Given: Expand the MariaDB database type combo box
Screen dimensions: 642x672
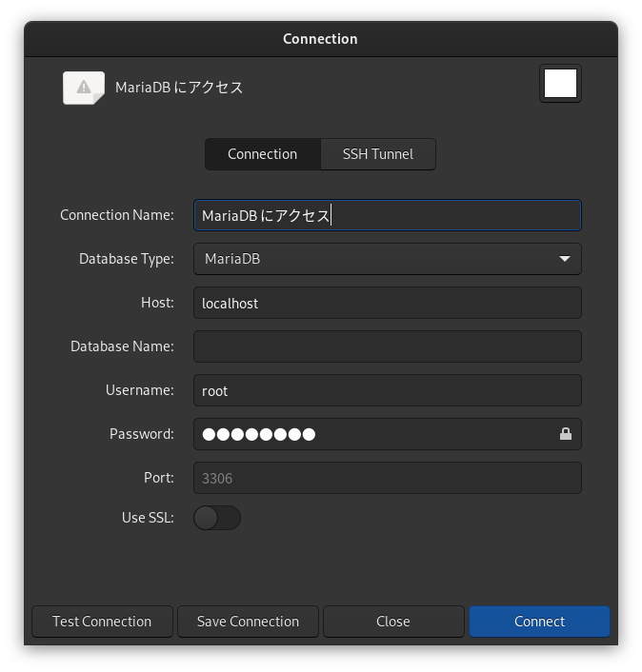Looking at the screenshot, I should 388,259.
